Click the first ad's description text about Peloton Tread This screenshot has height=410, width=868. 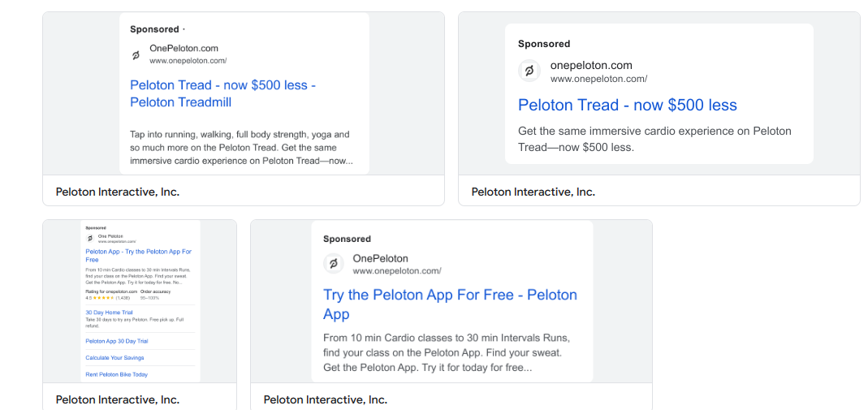(240, 147)
